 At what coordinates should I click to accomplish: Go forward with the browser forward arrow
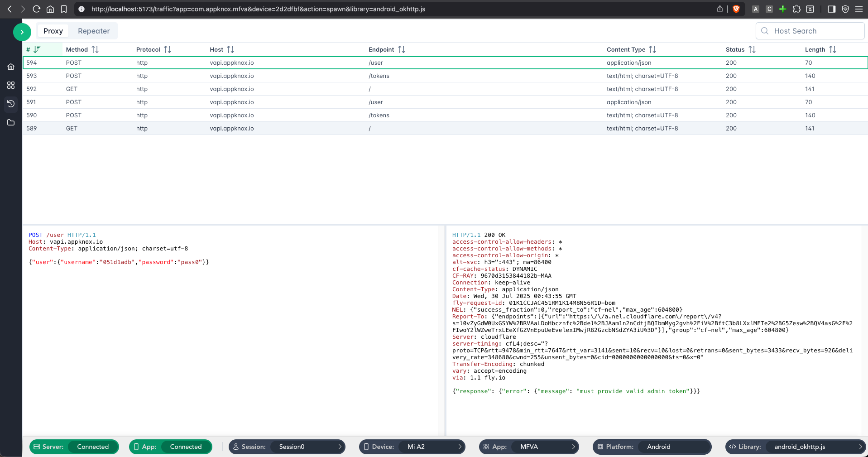[x=23, y=9]
